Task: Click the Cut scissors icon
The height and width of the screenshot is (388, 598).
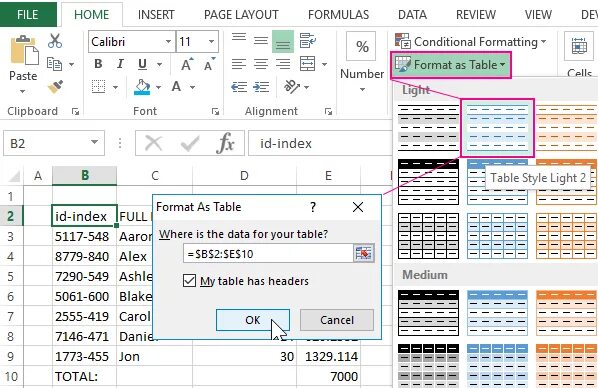Action: tap(55, 41)
